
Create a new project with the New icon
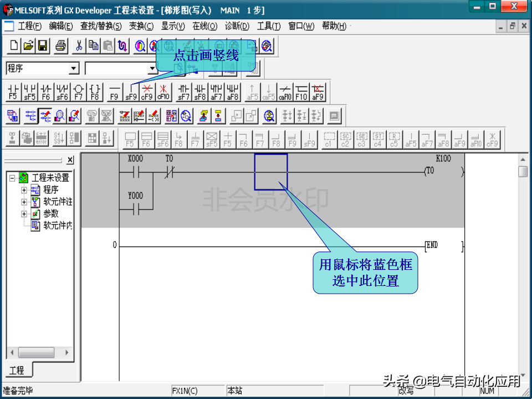[x=14, y=45]
